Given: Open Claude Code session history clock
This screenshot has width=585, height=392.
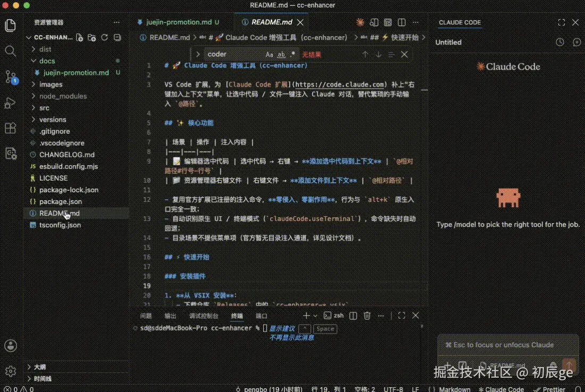Looking at the screenshot, I should (x=559, y=42).
